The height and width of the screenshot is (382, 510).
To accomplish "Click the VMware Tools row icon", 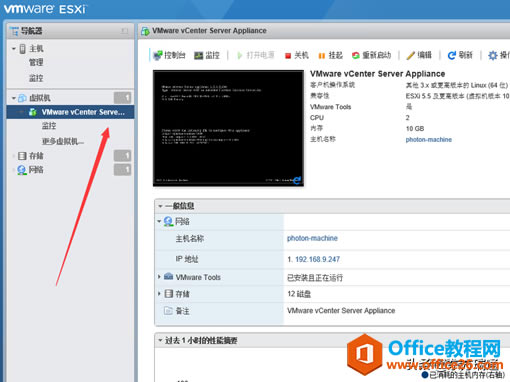I will pyautogui.click(x=169, y=277).
